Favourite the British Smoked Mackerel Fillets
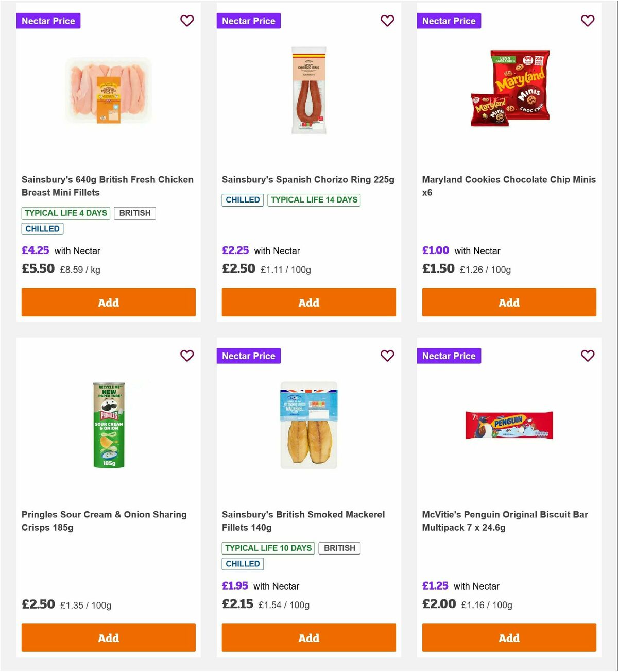Viewport: 618px width, 672px height. click(387, 356)
